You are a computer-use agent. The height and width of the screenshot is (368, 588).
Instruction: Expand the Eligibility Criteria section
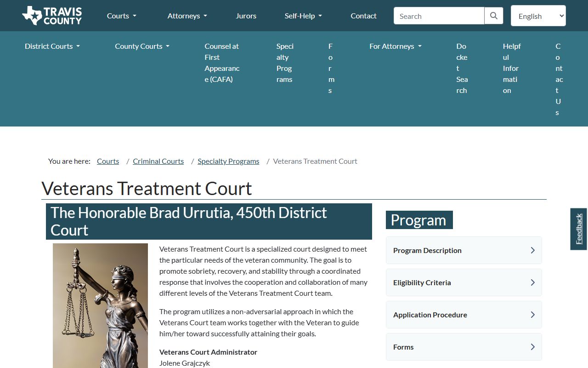(464, 282)
